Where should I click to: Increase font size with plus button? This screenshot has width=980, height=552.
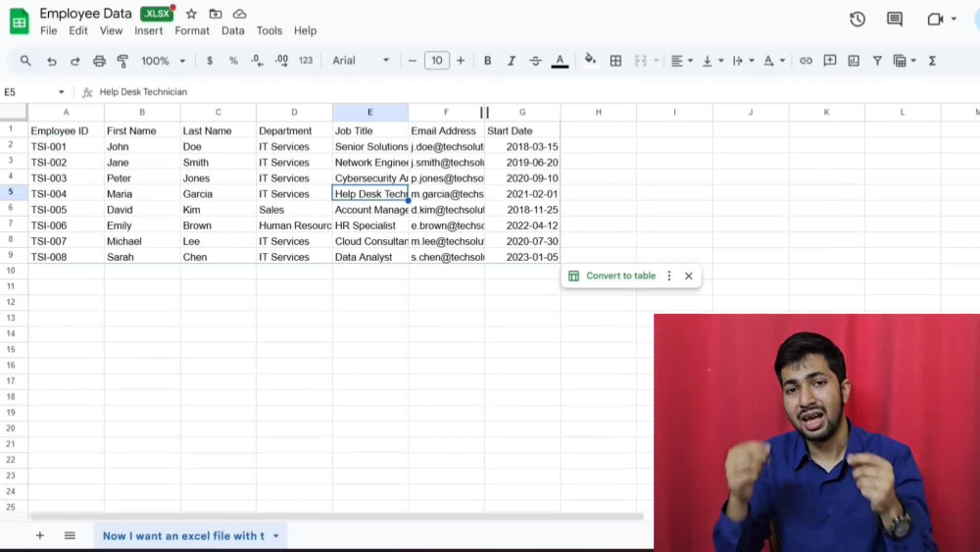461,61
